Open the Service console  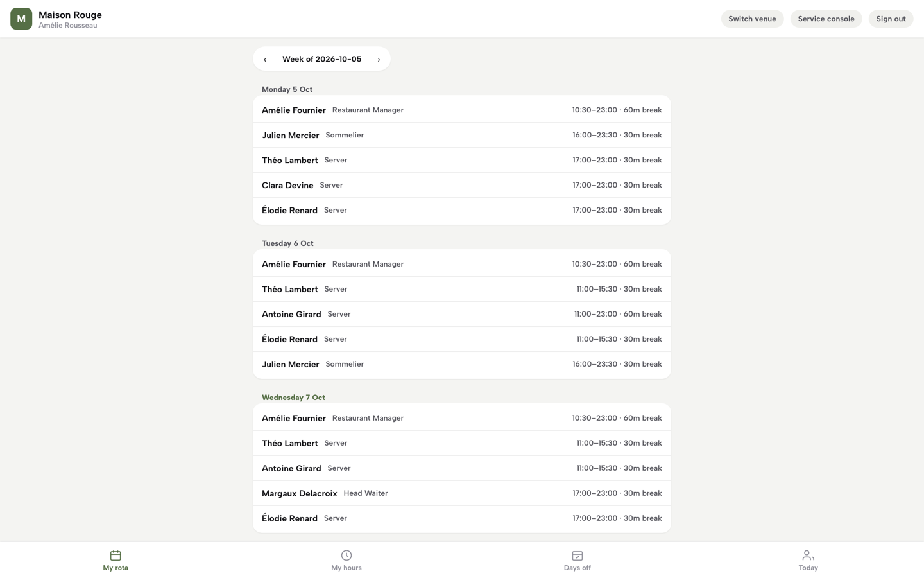826,19
